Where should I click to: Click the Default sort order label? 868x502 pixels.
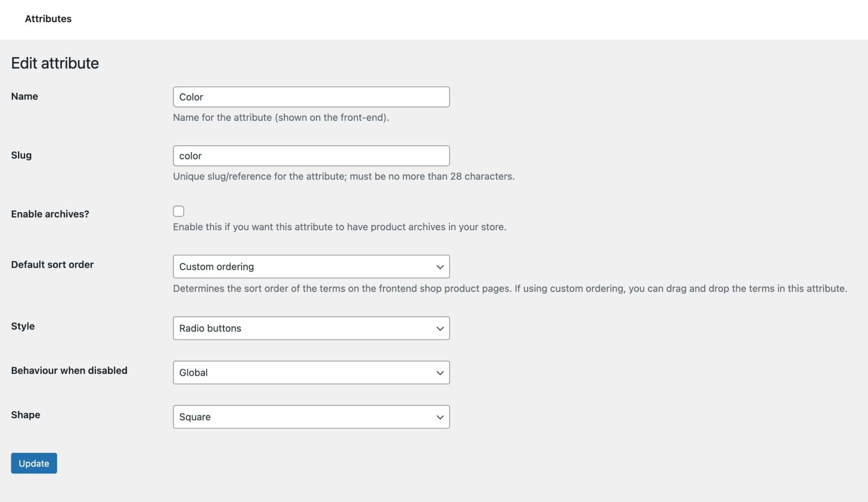tap(52, 265)
